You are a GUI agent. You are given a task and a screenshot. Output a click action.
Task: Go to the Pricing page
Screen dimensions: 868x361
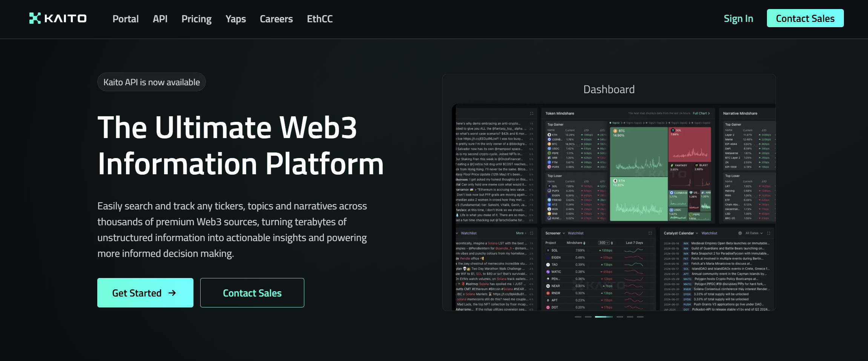click(196, 19)
